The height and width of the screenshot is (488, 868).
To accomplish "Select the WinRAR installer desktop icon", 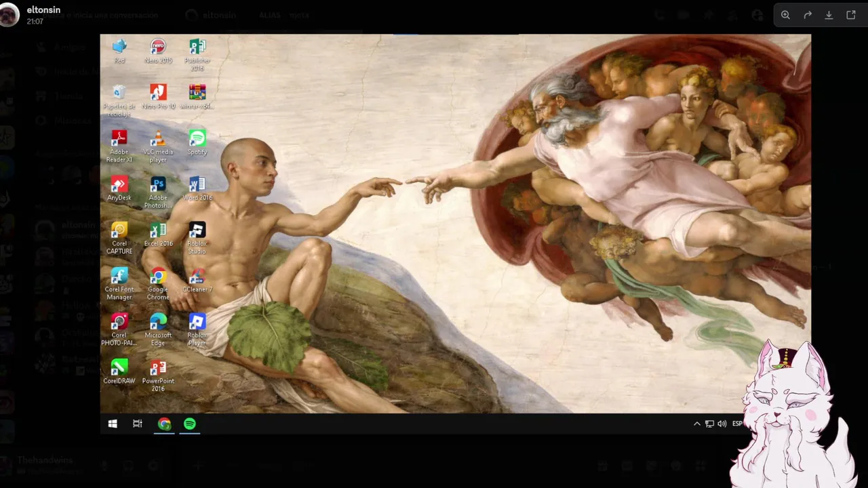I will [x=197, y=97].
